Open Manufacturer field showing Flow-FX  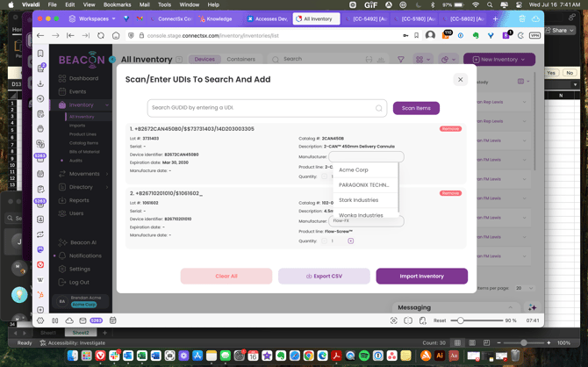366,221
